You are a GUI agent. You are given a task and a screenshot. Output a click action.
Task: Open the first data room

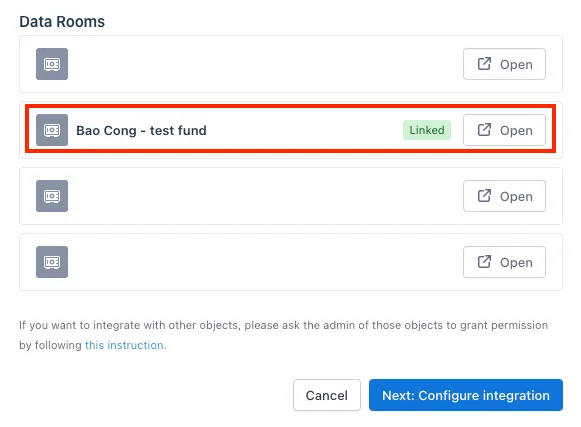[504, 64]
